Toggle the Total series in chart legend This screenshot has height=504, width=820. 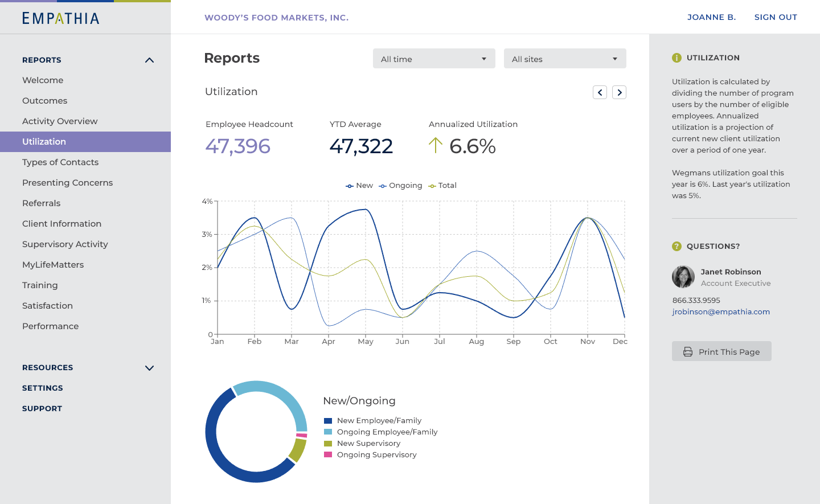443,186
